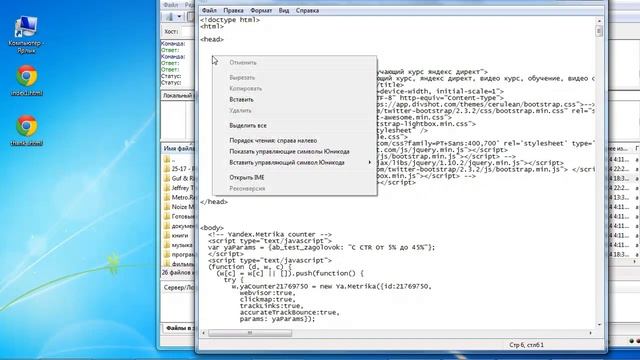Select the книги folder in FileZilla
Screen dimensions: 640x360
tap(180, 236)
